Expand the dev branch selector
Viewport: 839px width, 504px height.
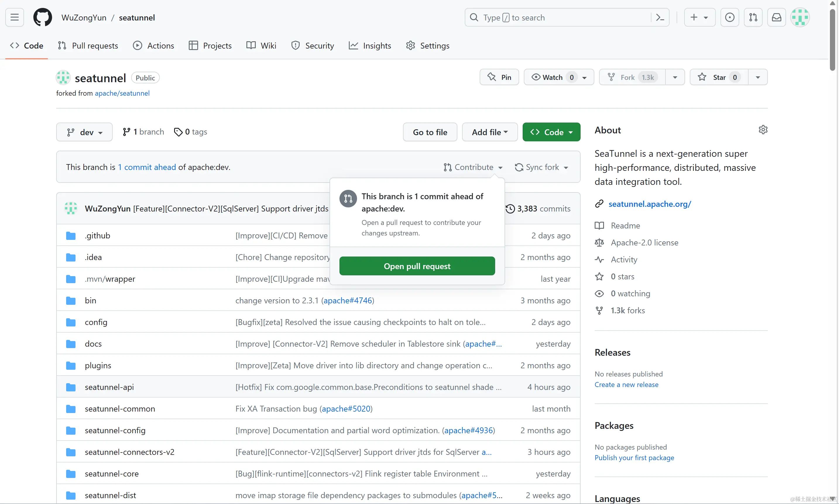pos(84,132)
